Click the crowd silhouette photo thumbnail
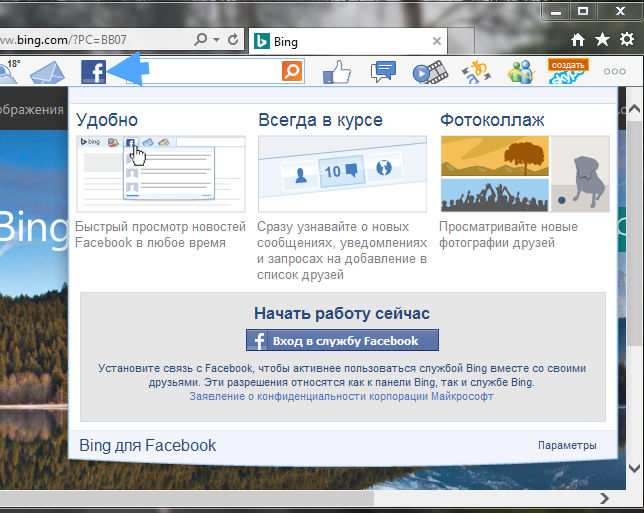Image resolution: width=644 pixels, height=513 pixels. [495, 195]
